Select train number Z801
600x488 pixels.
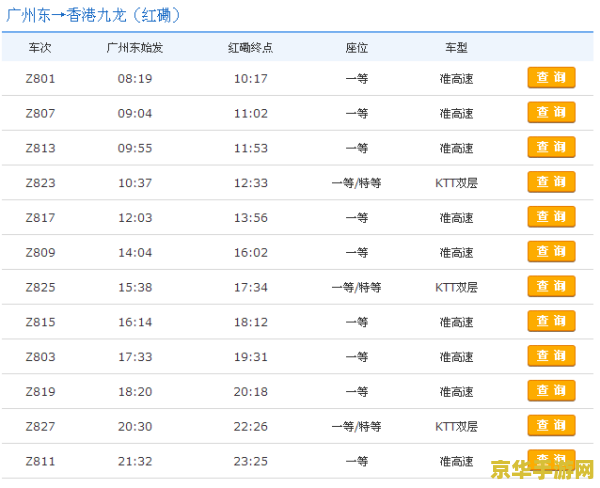(40, 79)
